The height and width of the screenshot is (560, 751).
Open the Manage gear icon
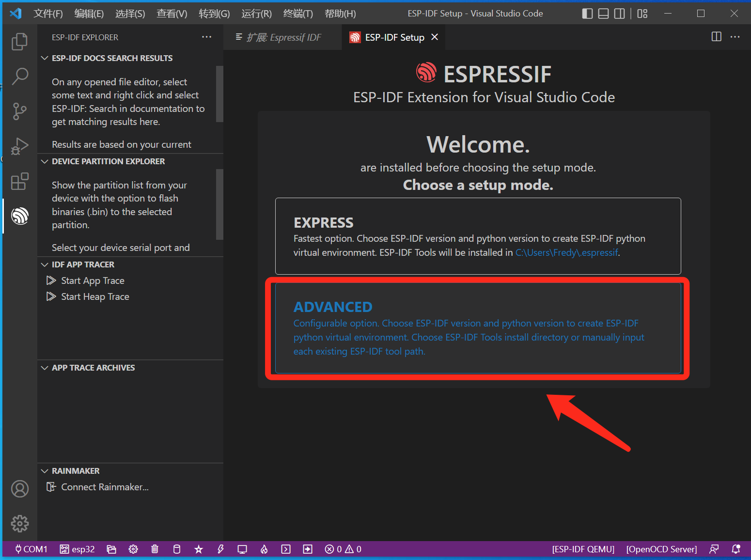click(x=20, y=524)
